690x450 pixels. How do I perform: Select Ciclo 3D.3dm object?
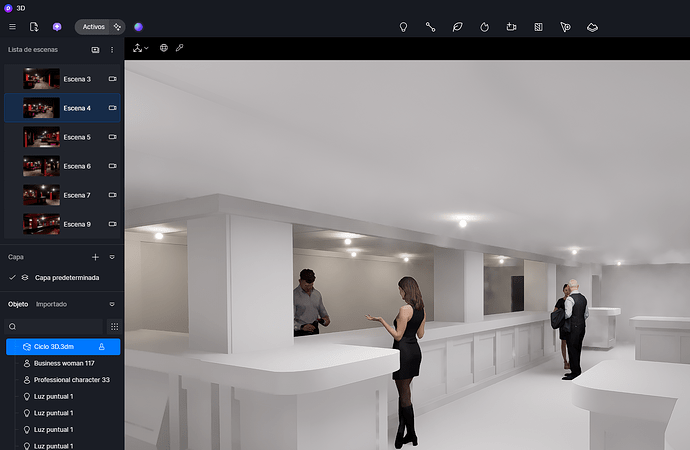pos(63,347)
